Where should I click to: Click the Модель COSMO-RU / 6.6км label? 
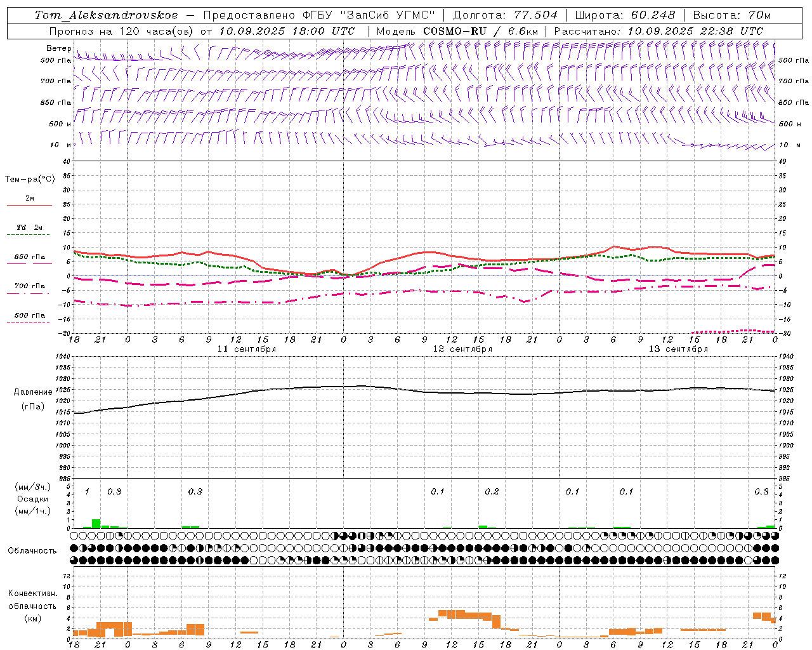(x=457, y=31)
